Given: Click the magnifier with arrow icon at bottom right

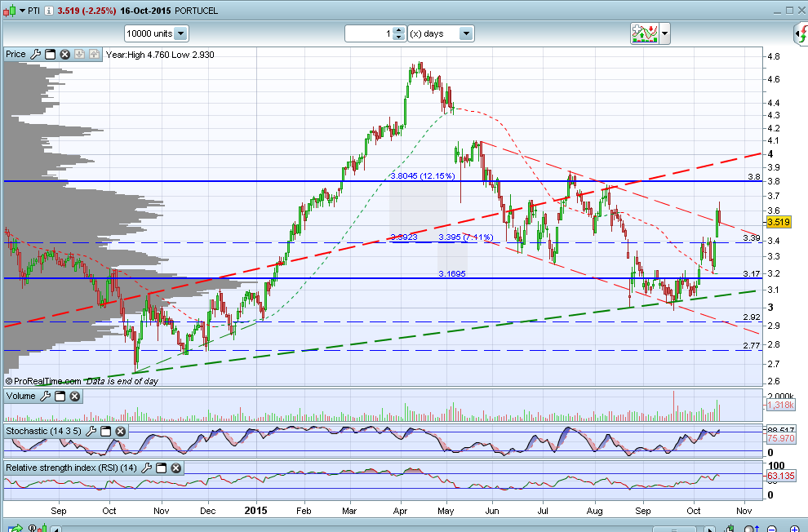Looking at the screenshot, I should pos(751,529).
